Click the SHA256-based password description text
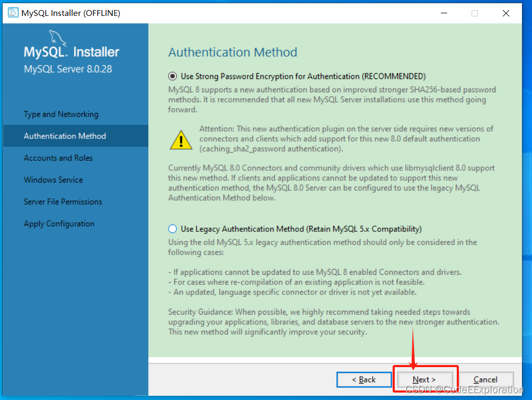Viewport: 532px width, 400px height. (x=332, y=100)
